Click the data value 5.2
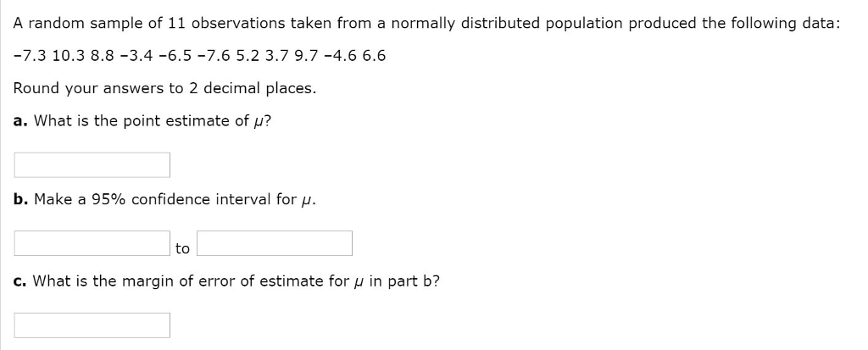This screenshot has height=350, width=868. [247, 56]
